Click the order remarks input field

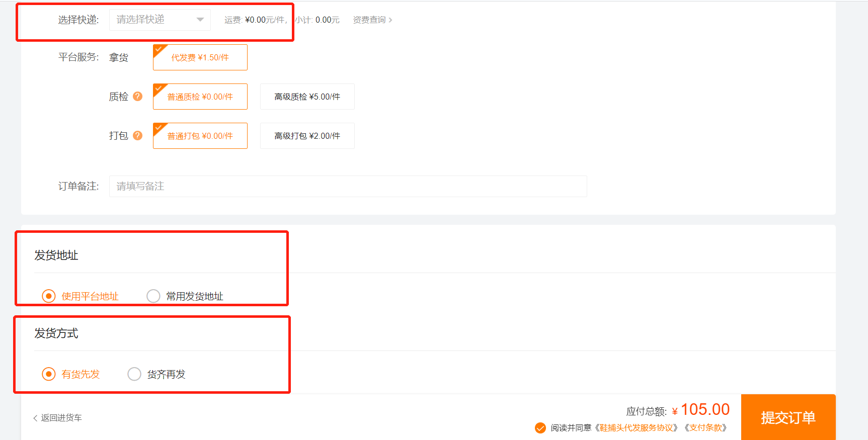click(347, 187)
